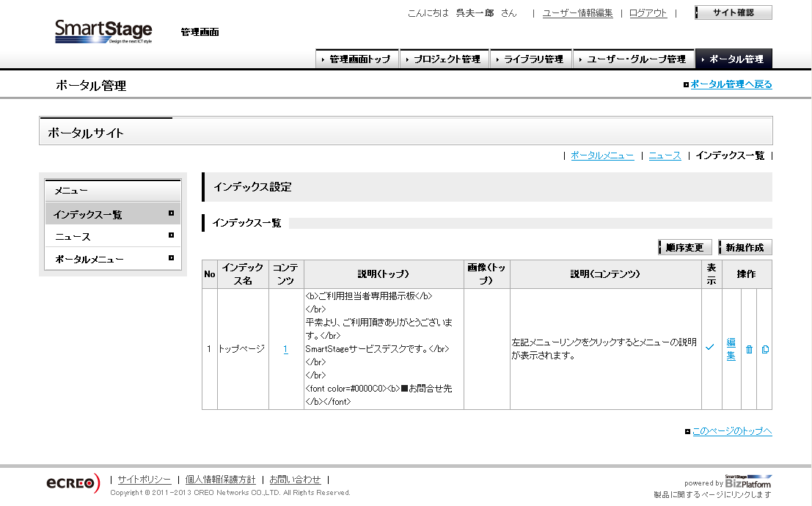The image size is (812, 506).
Task: Click the 操作 column header
Action: point(747,274)
